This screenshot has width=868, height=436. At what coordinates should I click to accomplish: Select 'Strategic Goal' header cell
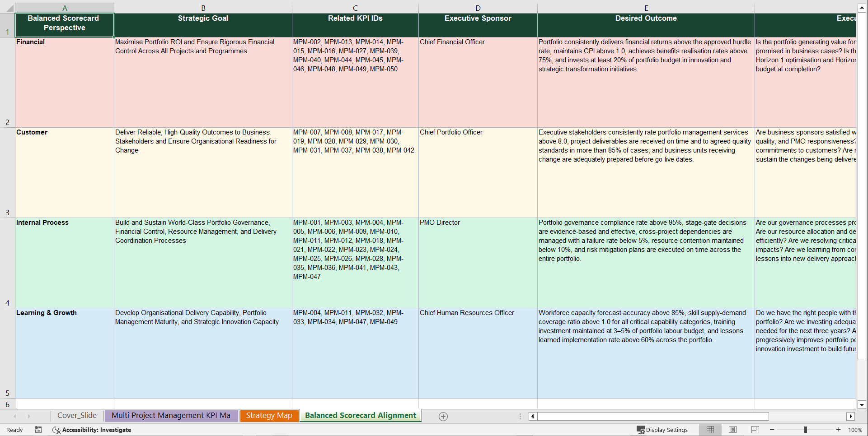click(x=203, y=25)
